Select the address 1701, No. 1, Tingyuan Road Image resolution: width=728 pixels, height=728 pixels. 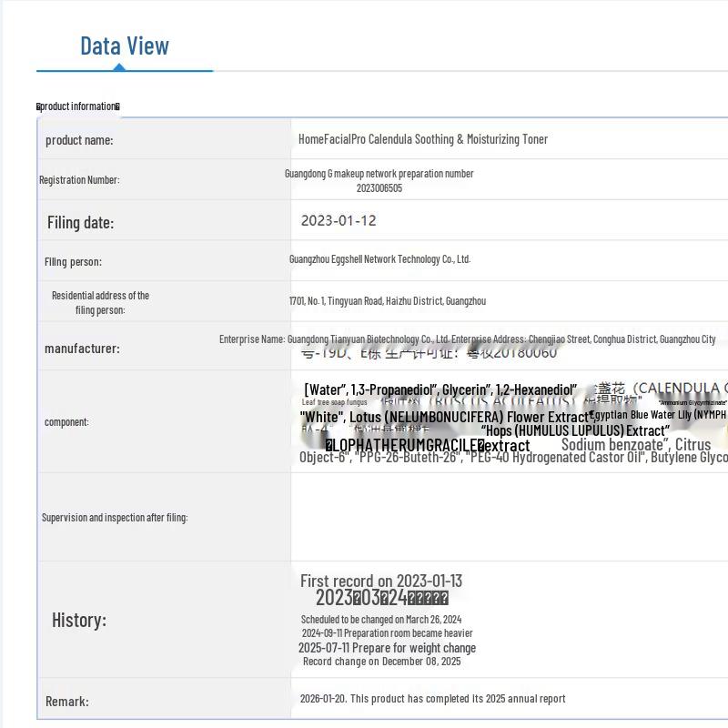(388, 301)
